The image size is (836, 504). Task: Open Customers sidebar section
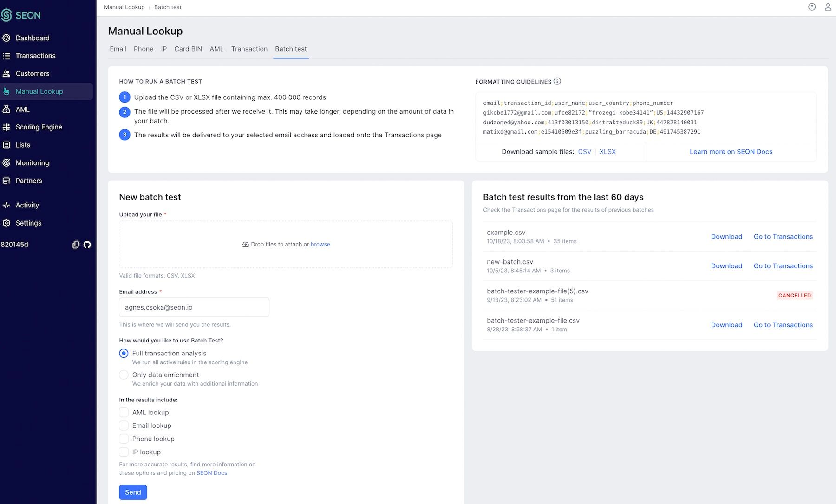[x=33, y=73]
